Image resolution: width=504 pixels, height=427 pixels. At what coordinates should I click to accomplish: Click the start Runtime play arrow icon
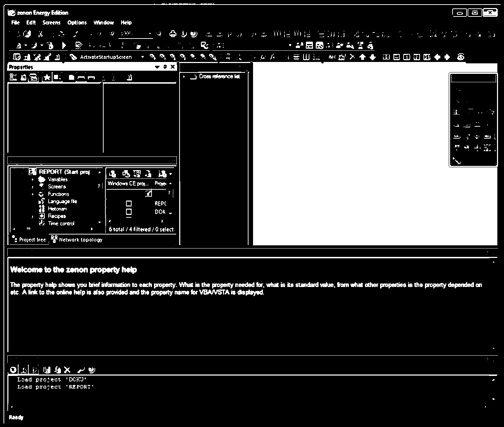(x=64, y=45)
